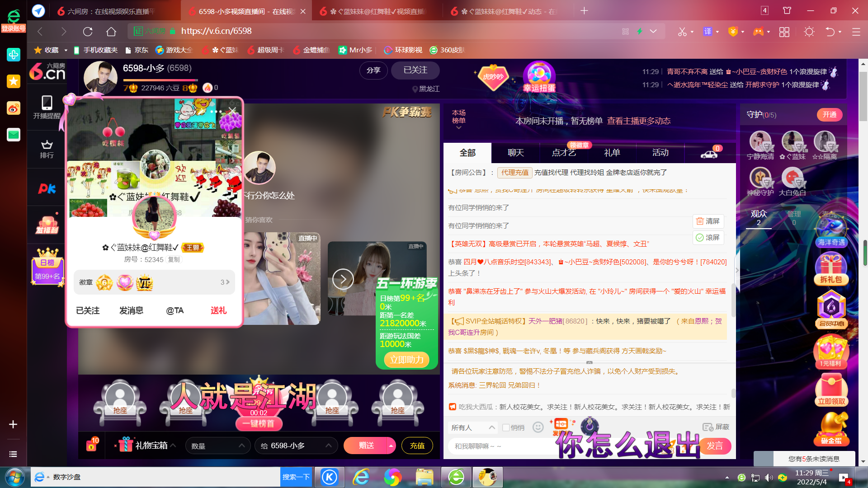Open the Windows Start button

[15, 477]
